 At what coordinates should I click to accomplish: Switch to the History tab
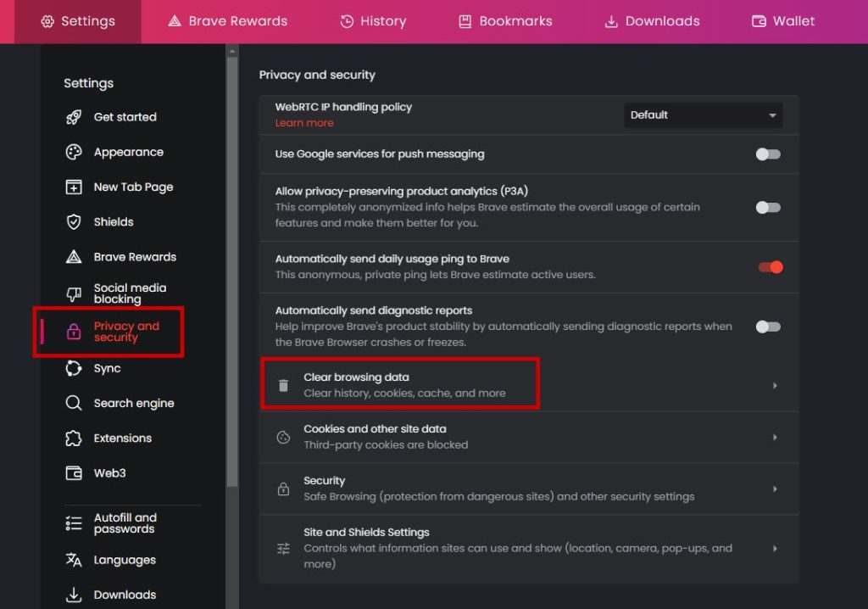pos(373,21)
